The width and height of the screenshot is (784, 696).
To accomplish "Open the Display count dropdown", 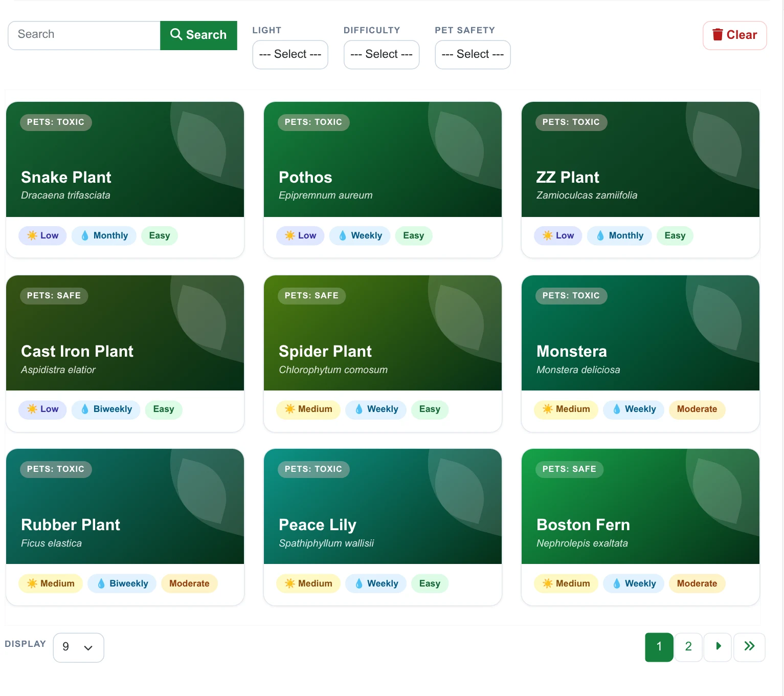I will coord(78,647).
